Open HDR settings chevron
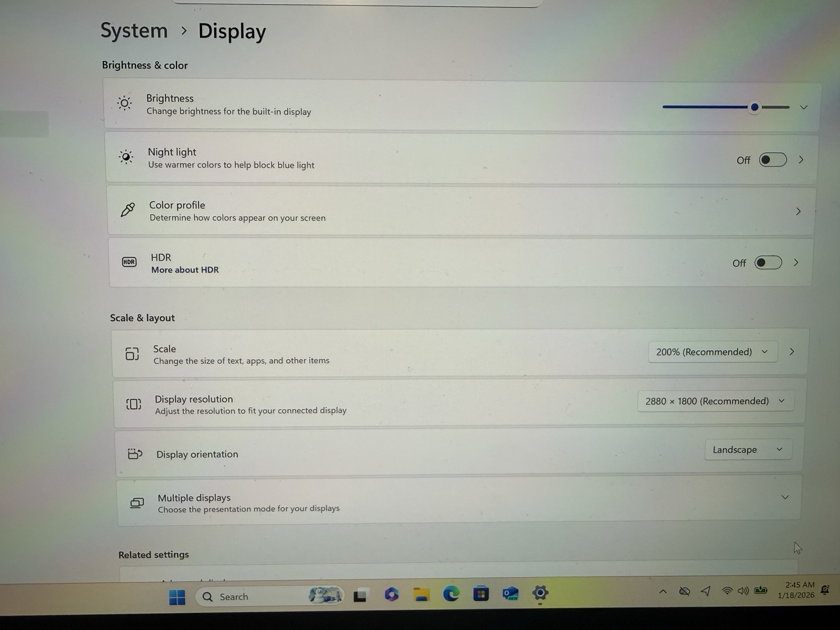The height and width of the screenshot is (630, 840). click(796, 262)
